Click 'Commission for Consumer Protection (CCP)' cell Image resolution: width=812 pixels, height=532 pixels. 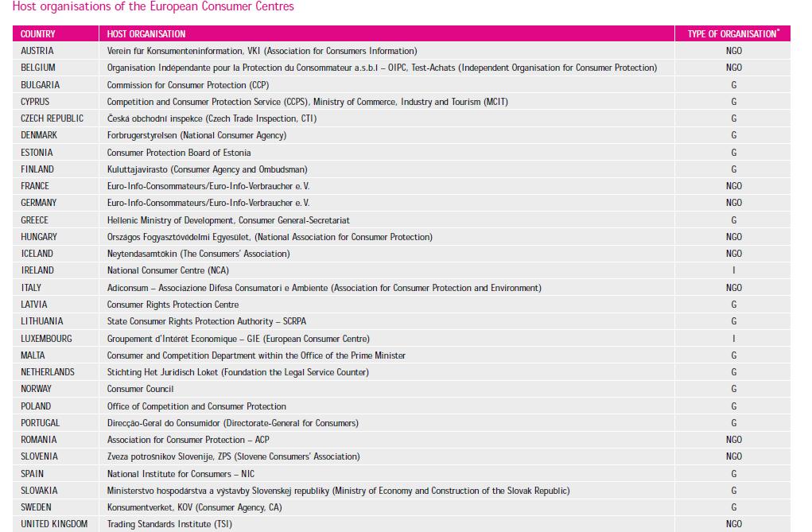[x=387, y=84]
